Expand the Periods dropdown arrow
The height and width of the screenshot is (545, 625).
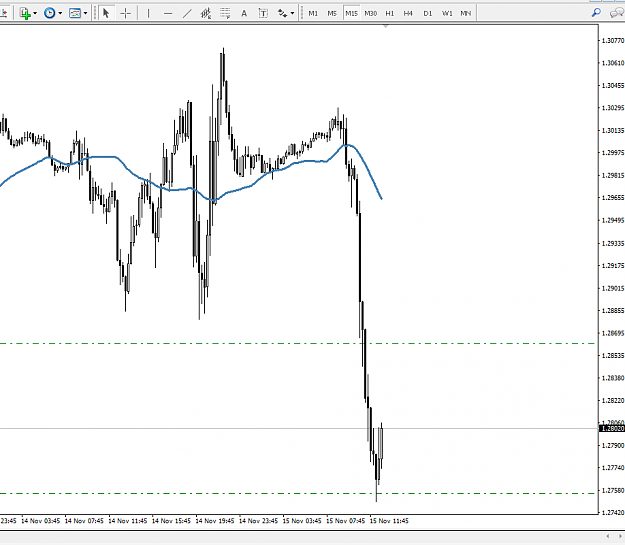pyautogui.click(x=60, y=13)
